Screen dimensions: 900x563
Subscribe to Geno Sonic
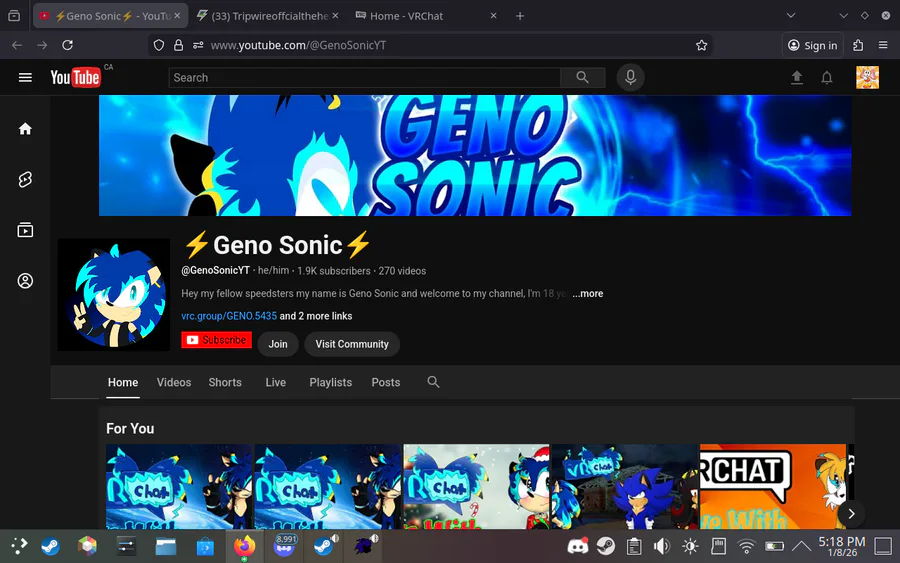pyautogui.click(x=216, y=340)
